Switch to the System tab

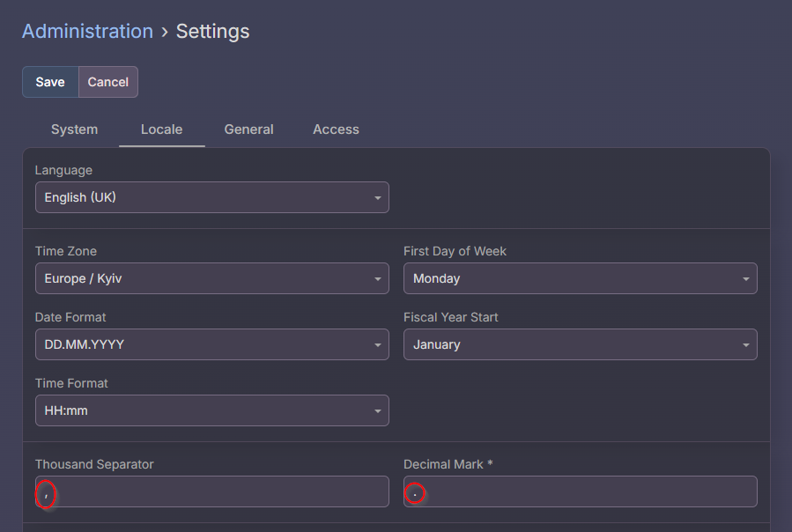74,129
